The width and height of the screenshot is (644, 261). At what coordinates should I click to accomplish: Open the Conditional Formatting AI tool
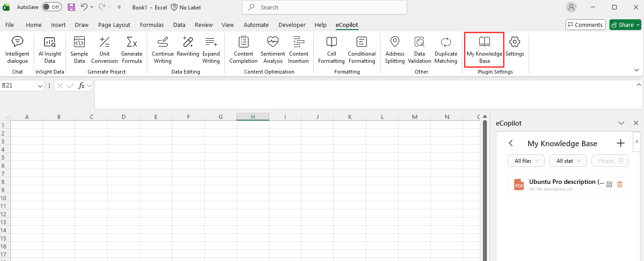coord(361,49)
